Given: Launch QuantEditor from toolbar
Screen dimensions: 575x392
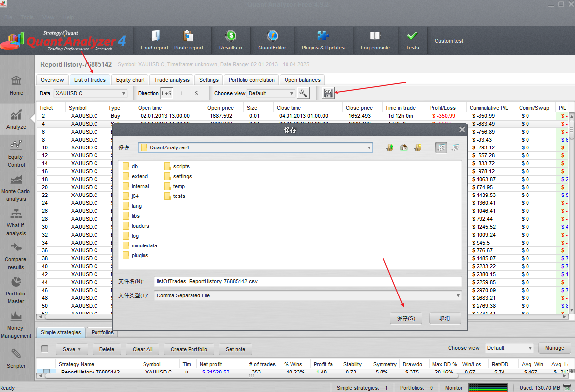Looking at the screenshot, I should coord(272,40).
